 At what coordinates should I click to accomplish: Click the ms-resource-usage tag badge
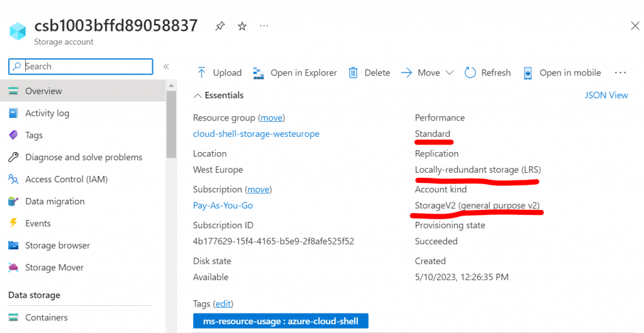(280, 321)
